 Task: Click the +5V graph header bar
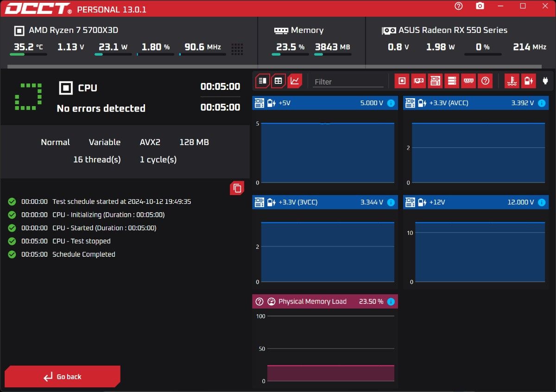325,103
